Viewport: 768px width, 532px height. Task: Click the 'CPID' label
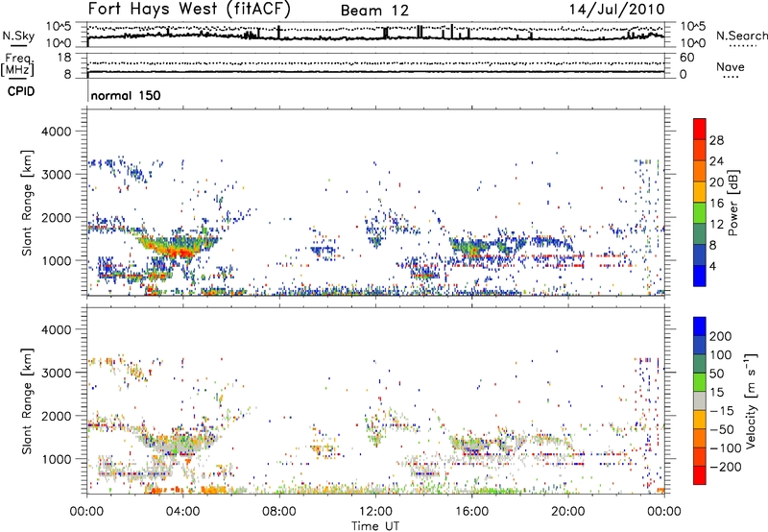coord(21,91)
